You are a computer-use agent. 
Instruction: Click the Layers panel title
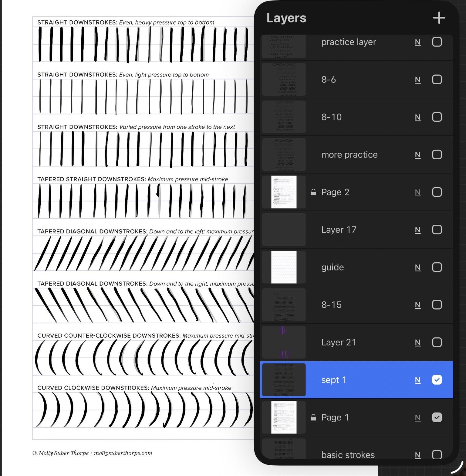[x=286, y=18]
